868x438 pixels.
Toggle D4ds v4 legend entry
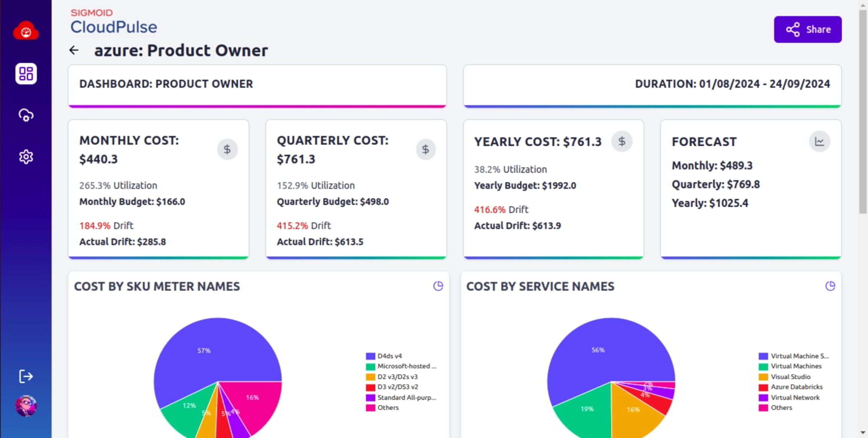tap(389, 356)
